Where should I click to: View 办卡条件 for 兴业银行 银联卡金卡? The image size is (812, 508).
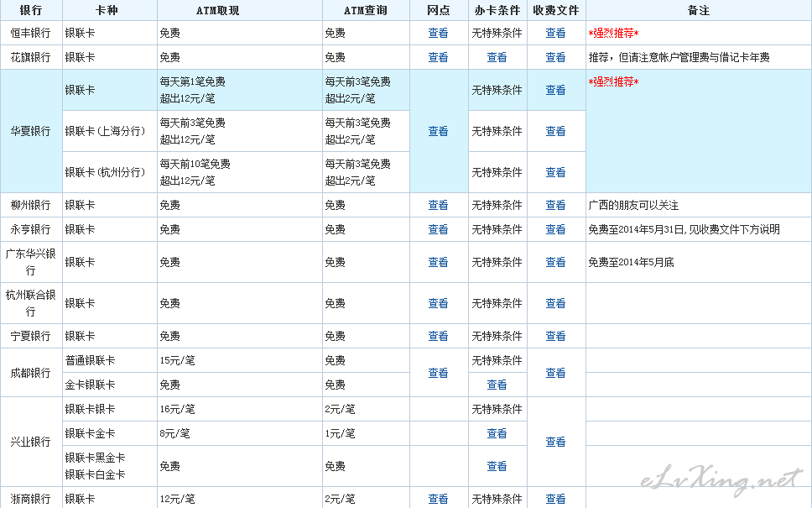pyautogui.click(x=497, y=434)
